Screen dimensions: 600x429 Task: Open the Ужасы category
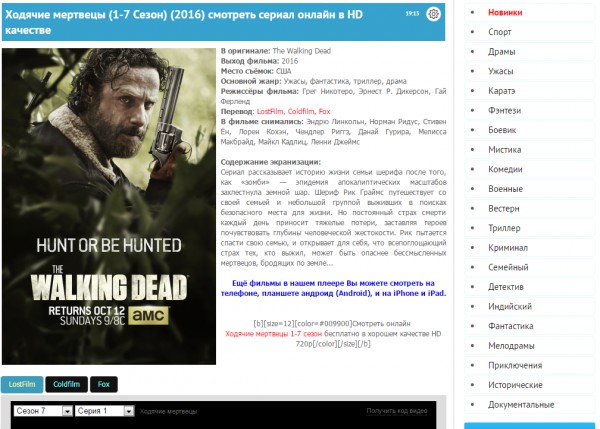click(x=501, y=71)
